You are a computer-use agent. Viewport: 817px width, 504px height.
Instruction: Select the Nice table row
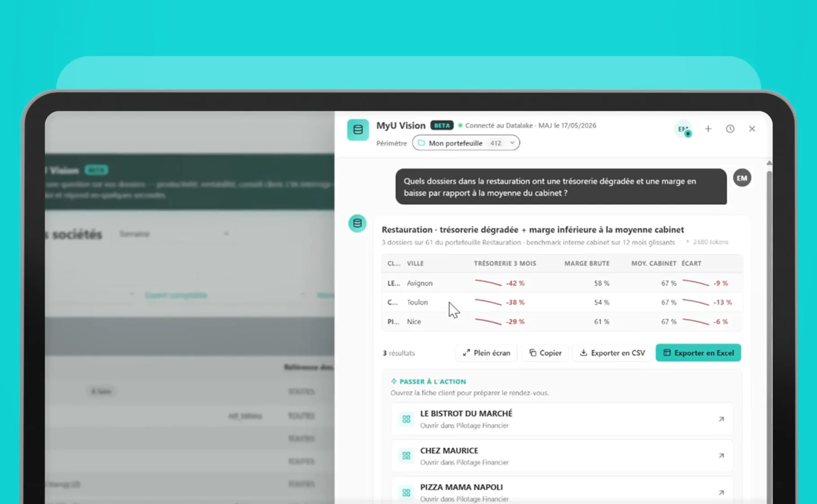tap(562, 322)
